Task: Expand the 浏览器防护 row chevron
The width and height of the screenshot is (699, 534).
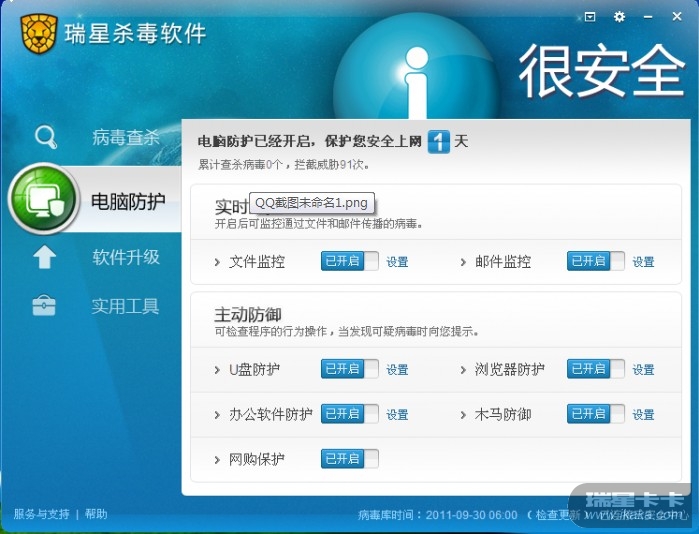Action: pyautogui.click(x=463, y=370)
